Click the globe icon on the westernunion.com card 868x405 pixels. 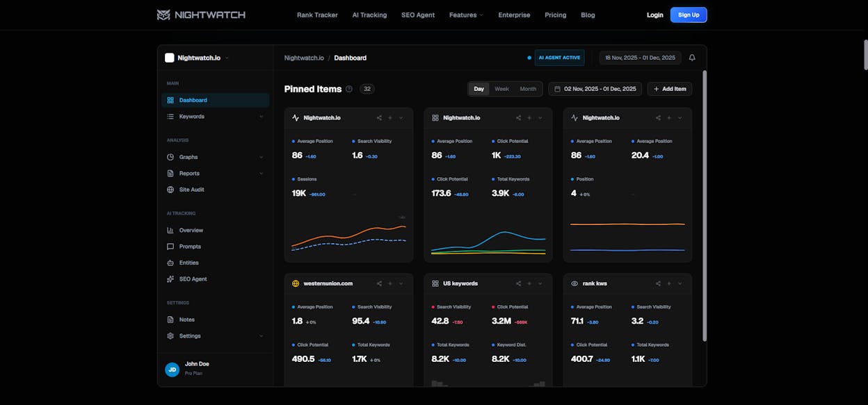coord(296,283)
